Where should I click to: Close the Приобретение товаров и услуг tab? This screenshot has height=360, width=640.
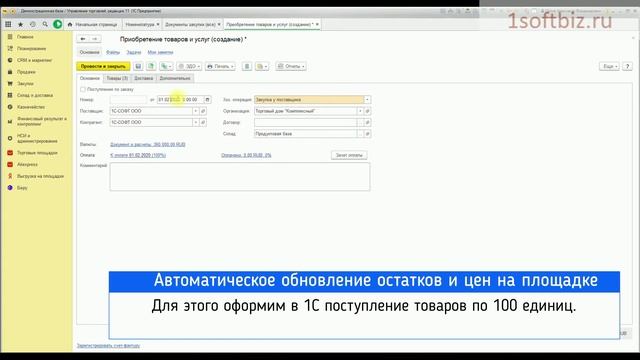[x=317, y=24]
